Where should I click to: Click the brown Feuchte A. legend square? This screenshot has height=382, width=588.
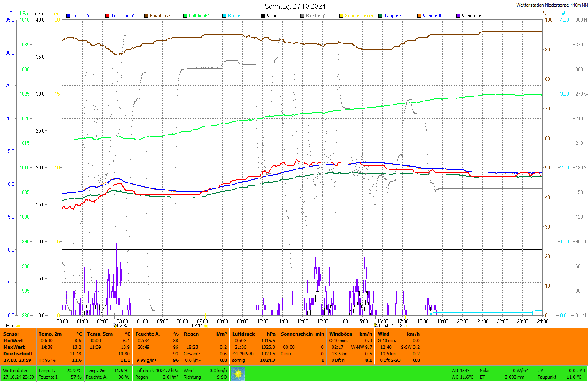click(x=146, y=16)
